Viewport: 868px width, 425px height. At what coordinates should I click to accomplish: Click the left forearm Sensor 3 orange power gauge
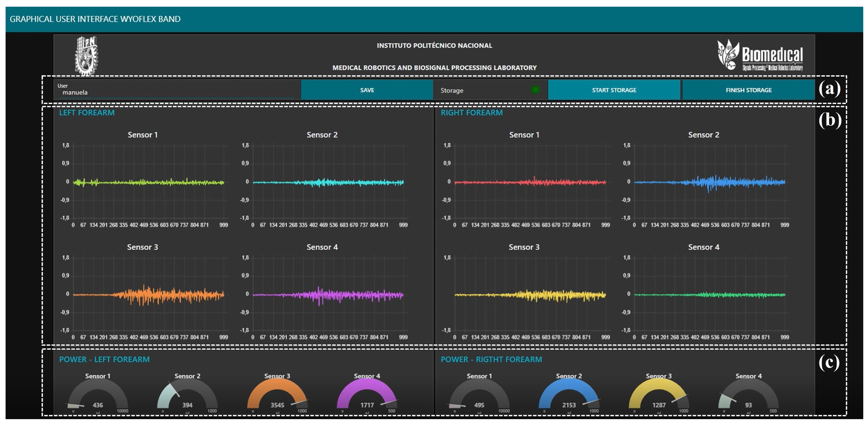277,394
